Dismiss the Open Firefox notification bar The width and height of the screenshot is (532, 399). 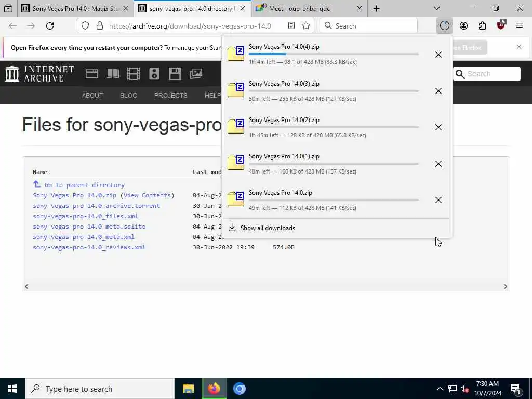click(x=519, y=47)
